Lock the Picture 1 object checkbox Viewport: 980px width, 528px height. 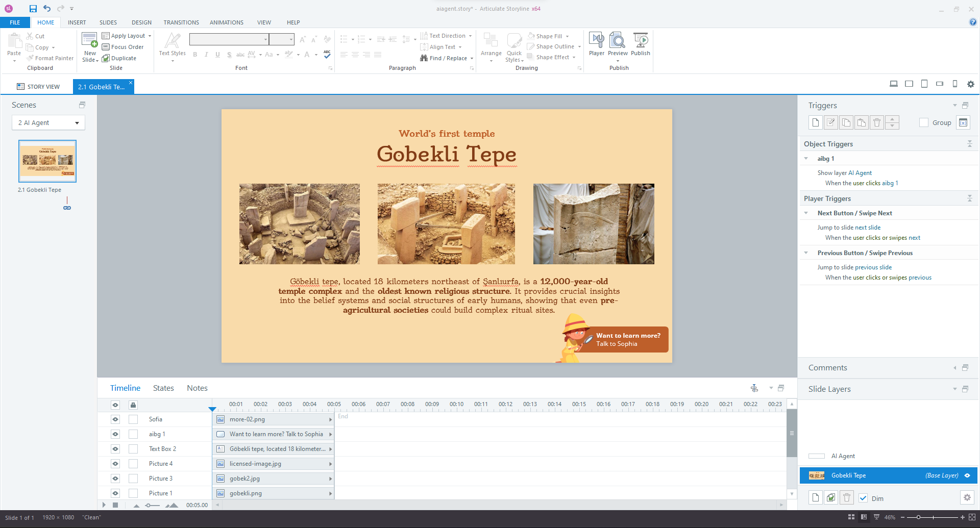click(133, 493)
